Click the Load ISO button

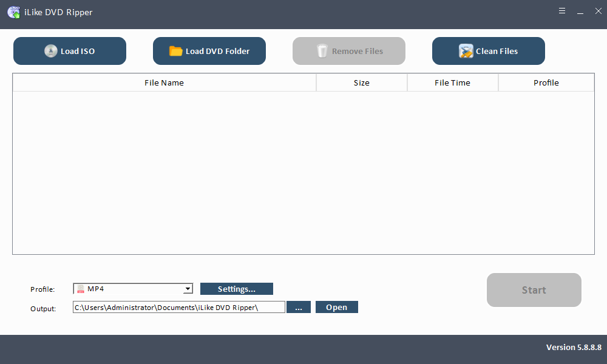point(70,51)
